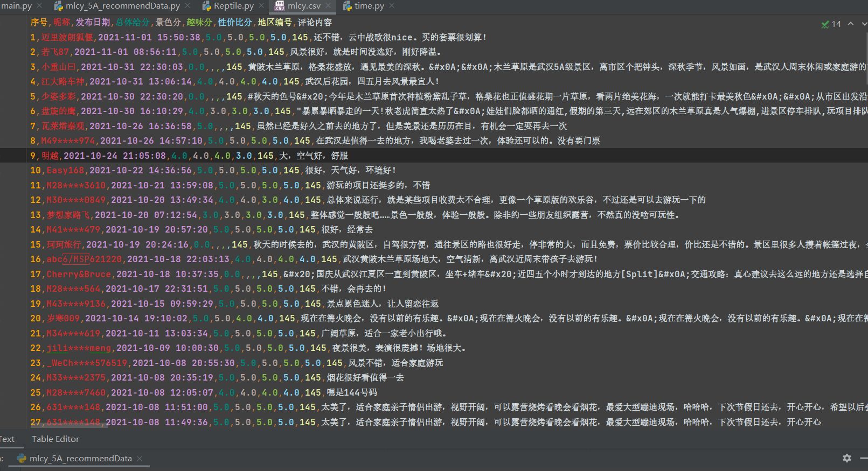
Task: Click nickname 珂珂旅行 in row 15
Action: point(64,244)
